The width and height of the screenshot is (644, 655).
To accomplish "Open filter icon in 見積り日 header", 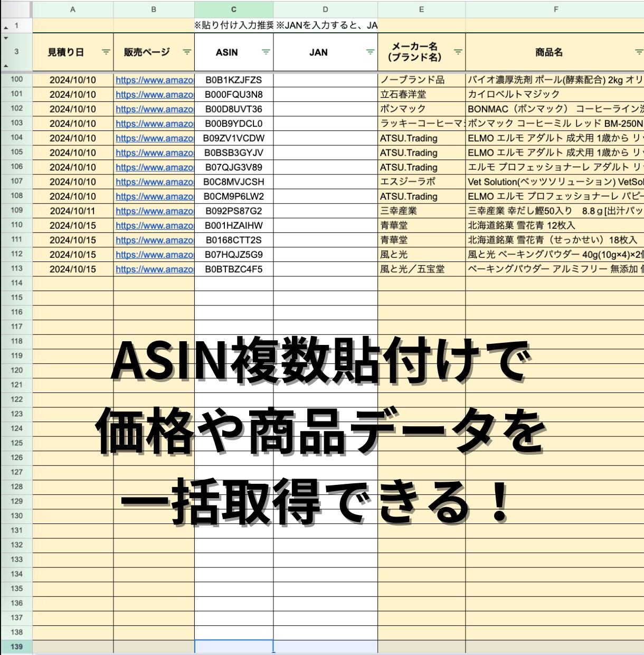I will click(106, 52).
